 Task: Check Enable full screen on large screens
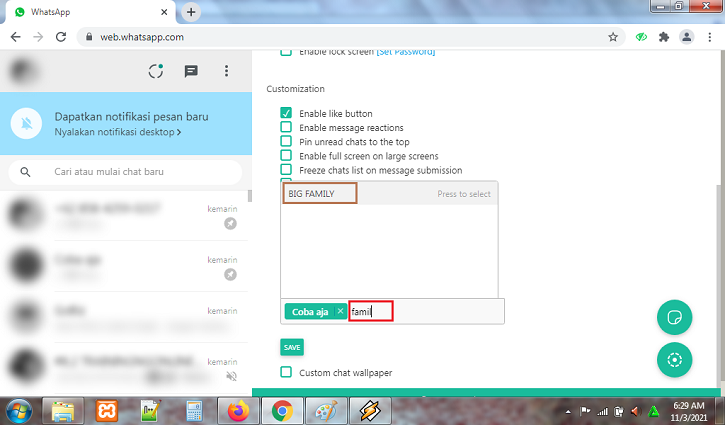click(x=286, y=155)
